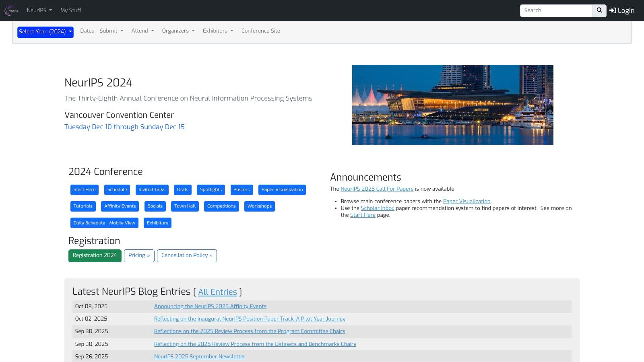Expand the Submit dropdown menu
This screenshot has width=644, height=362.
click(111, 31)
